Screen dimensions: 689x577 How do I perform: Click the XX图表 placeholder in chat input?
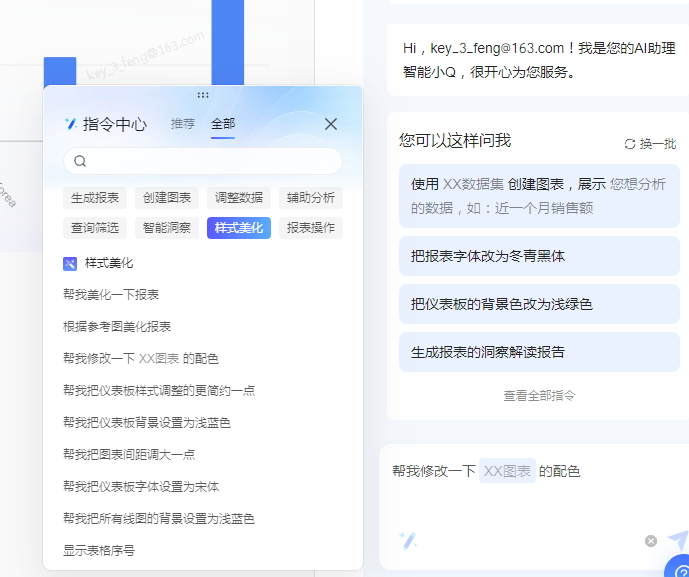[x=507, y=471]
